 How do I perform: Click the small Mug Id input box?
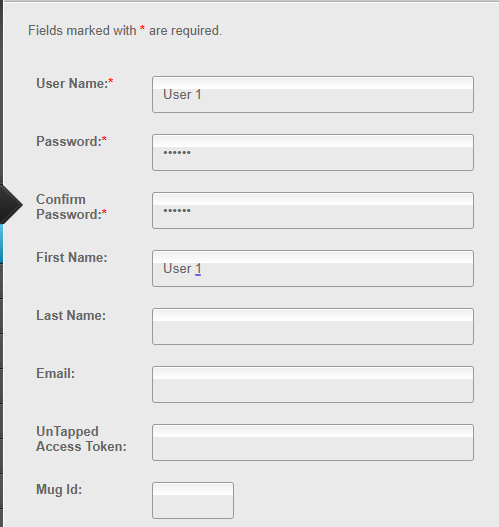(x=193, y=500)
